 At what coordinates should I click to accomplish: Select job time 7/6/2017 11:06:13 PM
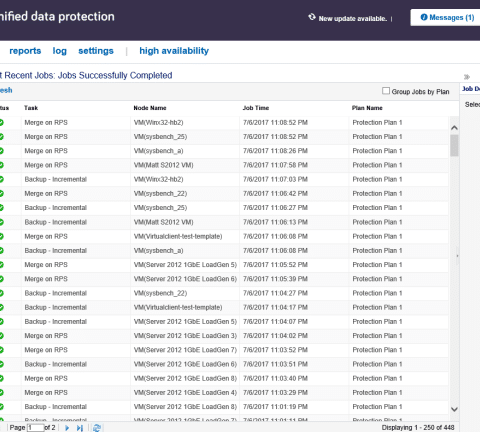tap(275, 222)
